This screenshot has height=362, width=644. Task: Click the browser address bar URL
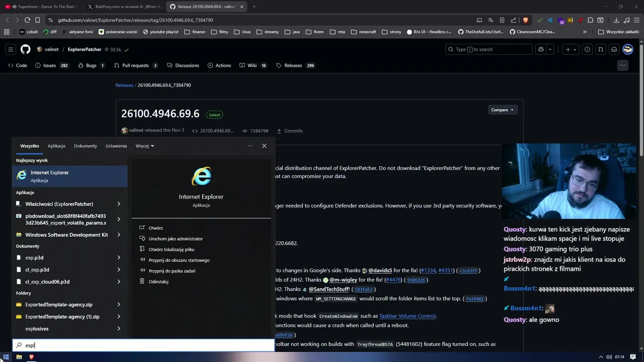coord(135,20)
